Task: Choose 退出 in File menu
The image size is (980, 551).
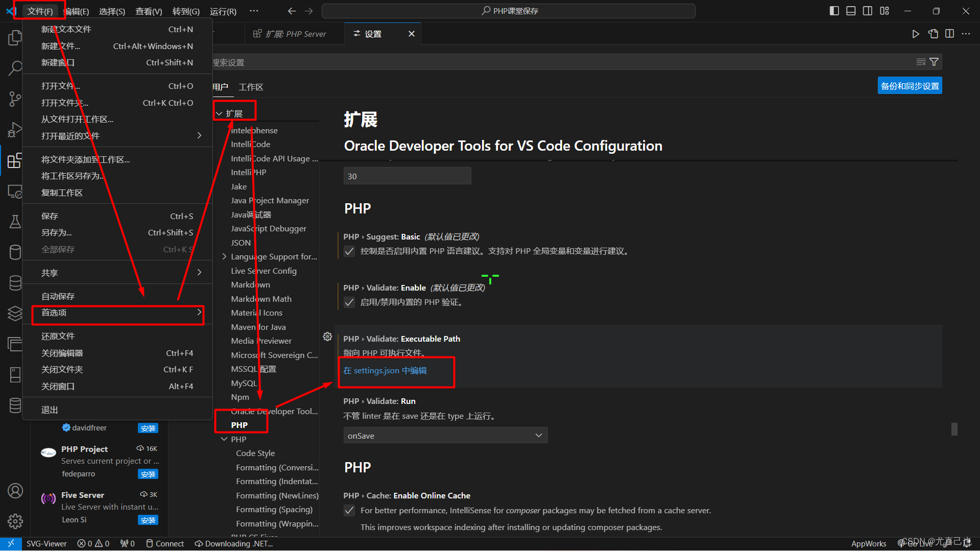Action: pos(117,410)
